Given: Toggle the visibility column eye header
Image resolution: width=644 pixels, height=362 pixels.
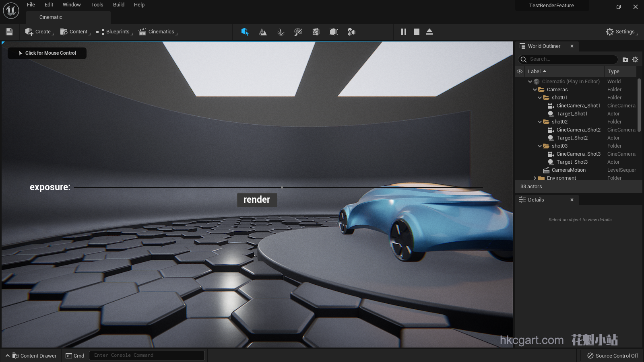Looking at the screenshot, I should 520,72.
